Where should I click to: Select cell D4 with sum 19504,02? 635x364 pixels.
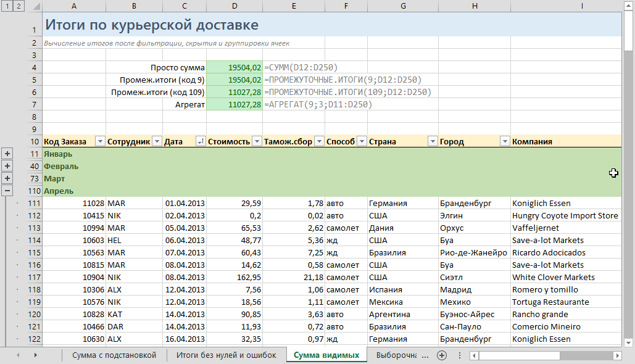point(234,67)
